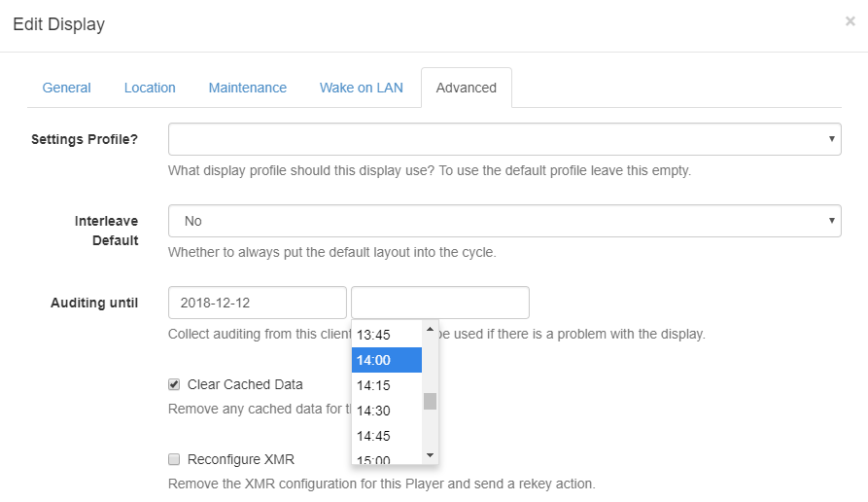The height and width of the screenshot is (502, 868).
Task: Close the Edit Display dialog
Action: 850,21
